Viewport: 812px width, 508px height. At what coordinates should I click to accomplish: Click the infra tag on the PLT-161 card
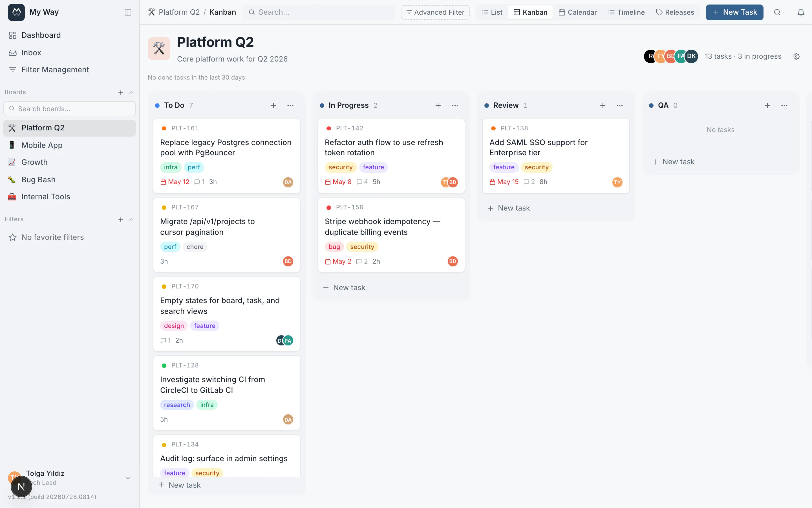point(171,167)
